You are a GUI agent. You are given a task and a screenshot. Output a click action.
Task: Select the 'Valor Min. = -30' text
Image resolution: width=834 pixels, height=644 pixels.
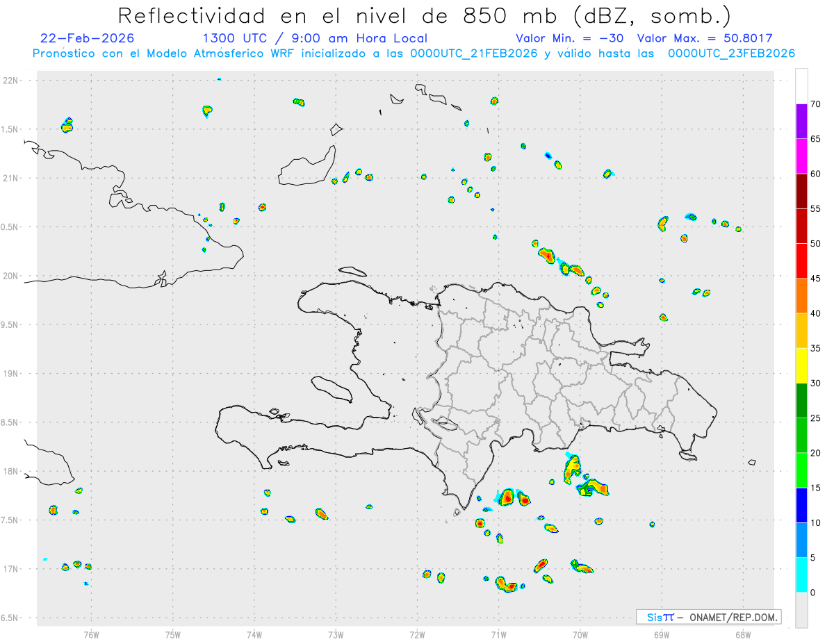tap(570, 38)
